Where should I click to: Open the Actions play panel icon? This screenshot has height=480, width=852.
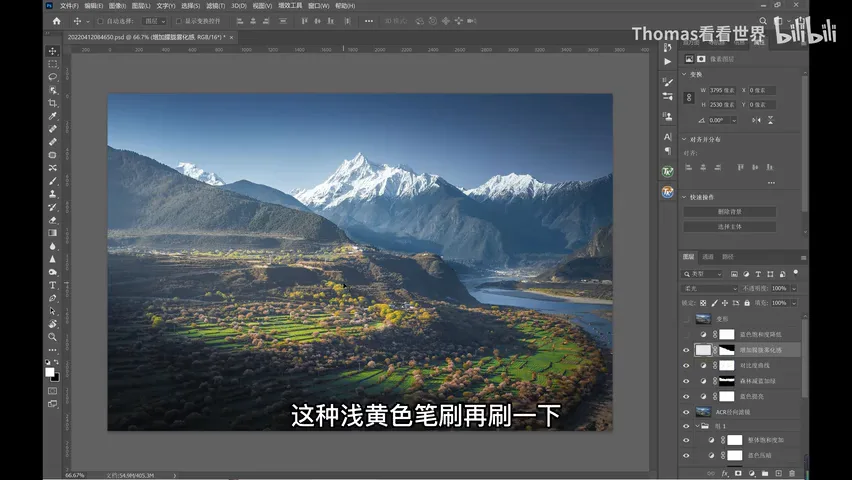click(668, 61)
